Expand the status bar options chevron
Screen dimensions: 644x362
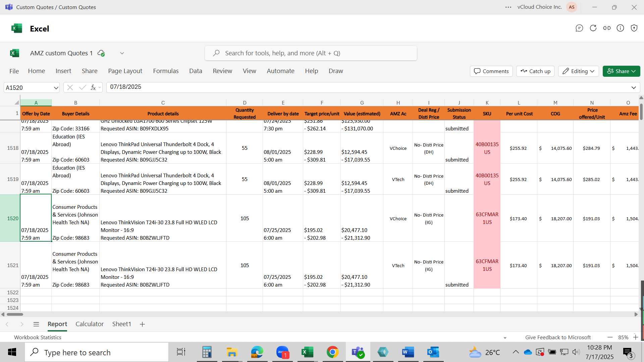505,338
